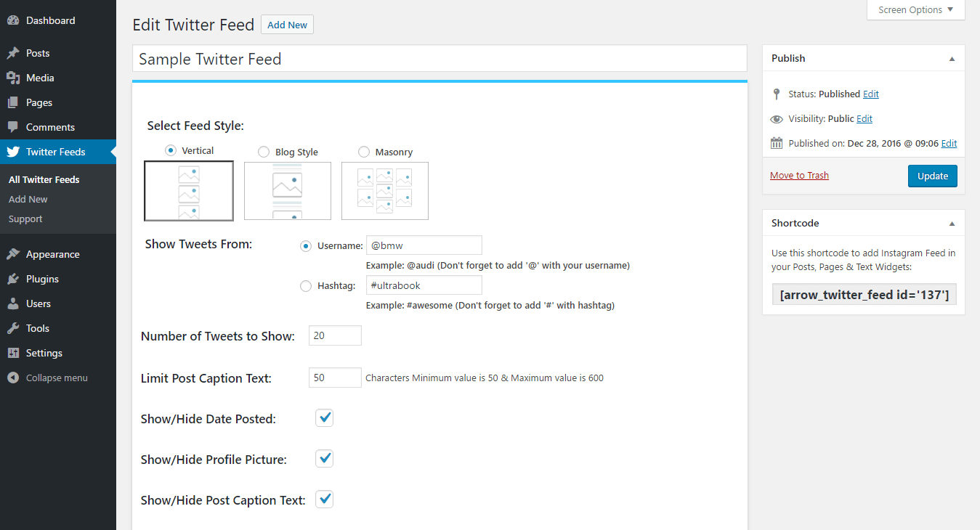Collapse the Publish panel arrow
This screenshot has height=530, width=980.
click(x=952, y=58)
